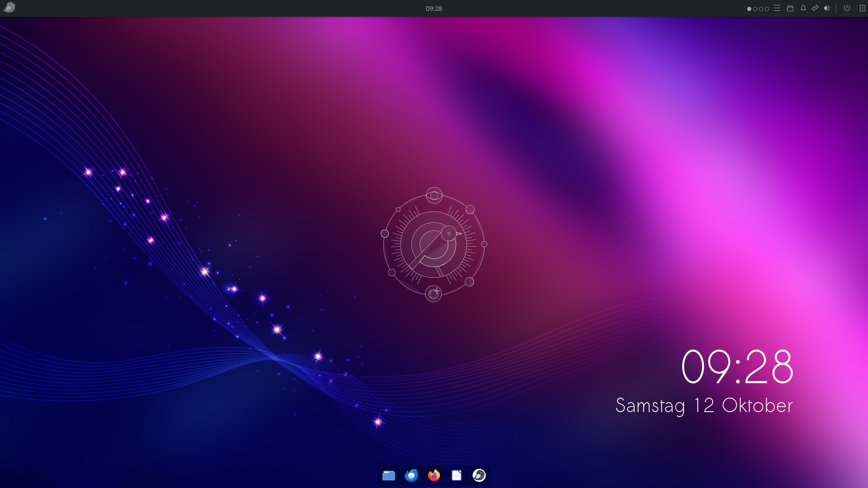Open Budgie Welcome bird icon in dock
Image resolution: width=868 pixels, height=488 pixels.
pyautogui.click(x=479, y=475)
